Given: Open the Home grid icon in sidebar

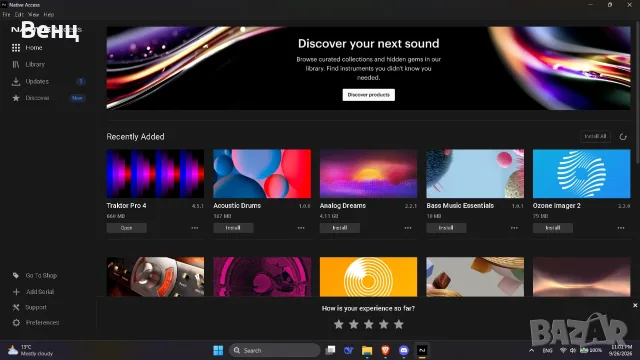Looking at the screenshot, I should point(16,48).
